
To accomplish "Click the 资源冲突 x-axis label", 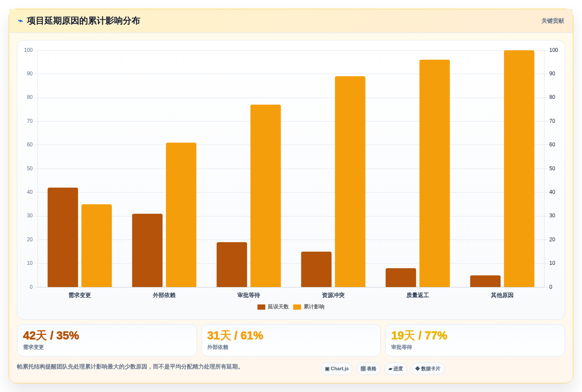I will (x=333, y=295).
